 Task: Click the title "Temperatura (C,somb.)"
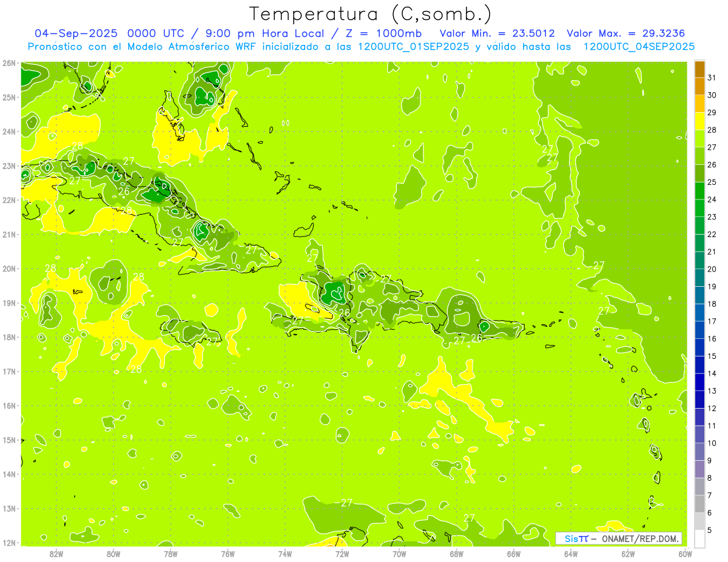370,15
